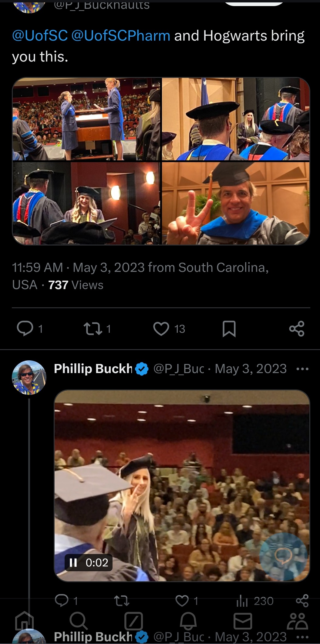Viewport: 320px width, 644px height.
Task: Open the Search tab
Action: pyautogui.click(x=79, y=620)
